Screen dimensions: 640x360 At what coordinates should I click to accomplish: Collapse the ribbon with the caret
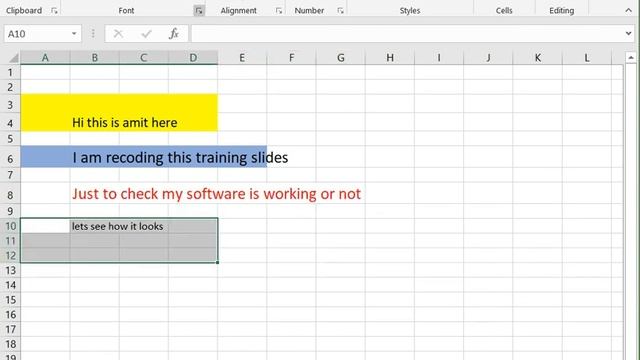pyautogui.click(x=628, y=11)
